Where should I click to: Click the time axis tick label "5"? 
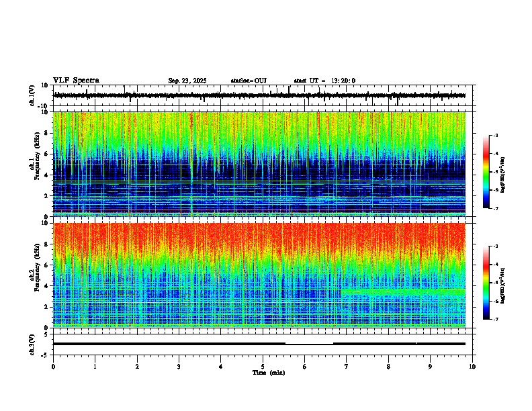tap(263, 367)
